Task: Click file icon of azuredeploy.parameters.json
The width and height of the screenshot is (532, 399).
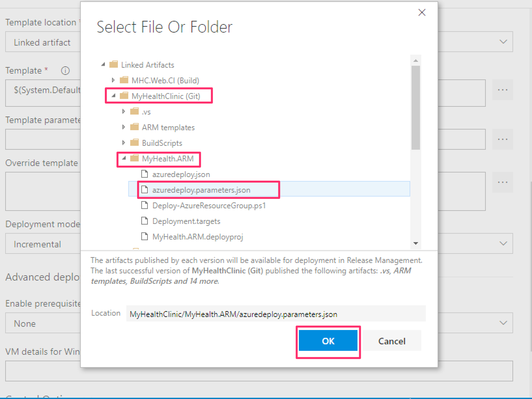Action: (x=145, y=189)
